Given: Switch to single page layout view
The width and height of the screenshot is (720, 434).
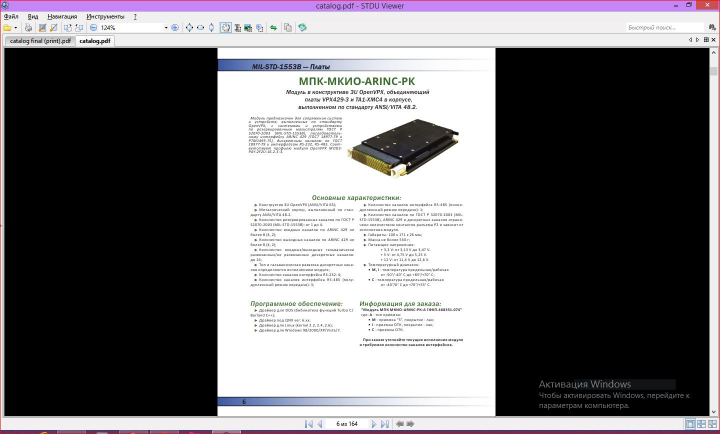Looking at the screenshot, I should (690, 424).
